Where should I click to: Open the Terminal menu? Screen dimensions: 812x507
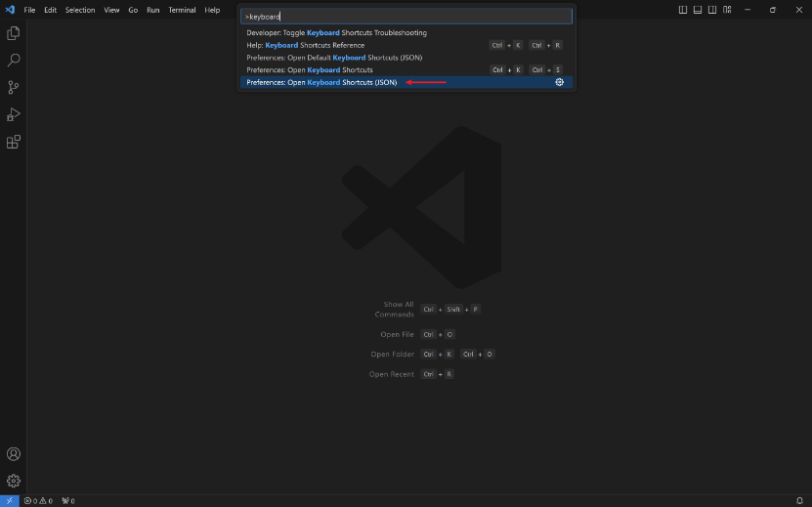[x=182, y=10]
